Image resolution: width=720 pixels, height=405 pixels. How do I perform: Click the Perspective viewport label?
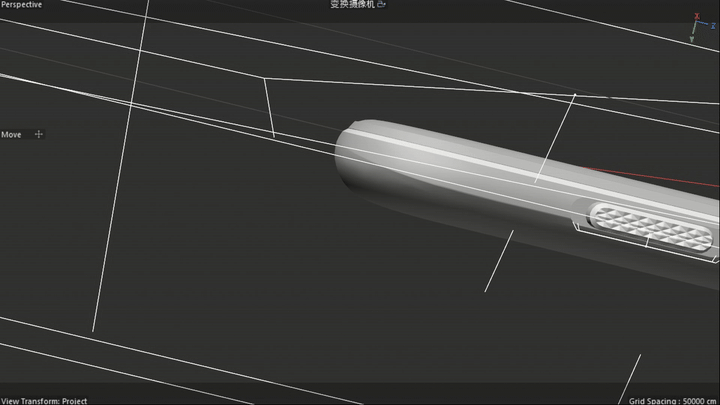(x=21, y=5)
